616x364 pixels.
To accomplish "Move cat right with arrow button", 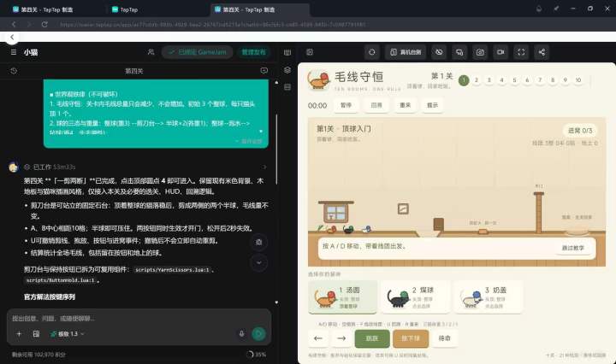I will [x=341, y=338].
